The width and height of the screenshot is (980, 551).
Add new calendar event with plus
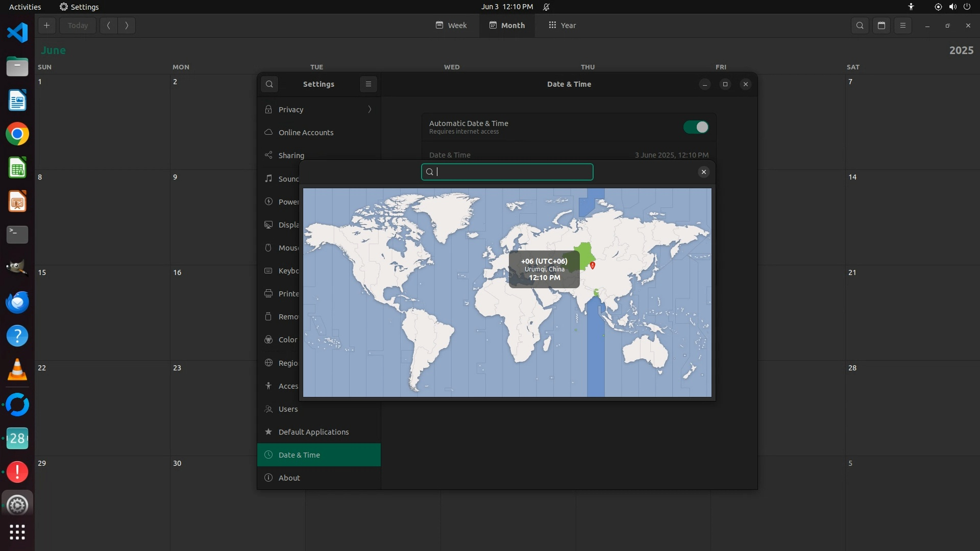tap(46, 26)
